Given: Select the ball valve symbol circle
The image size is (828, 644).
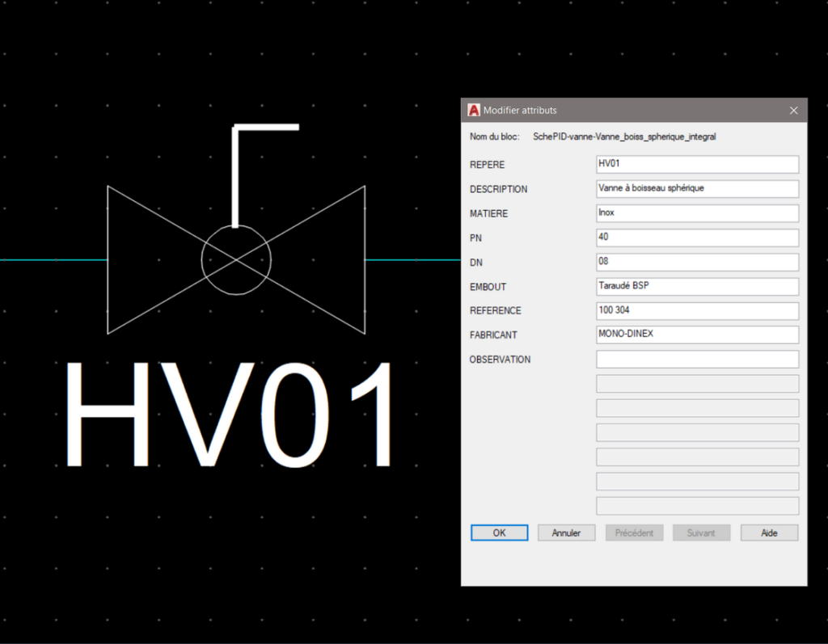Looking at the screenshot, I should click(236, 259).
